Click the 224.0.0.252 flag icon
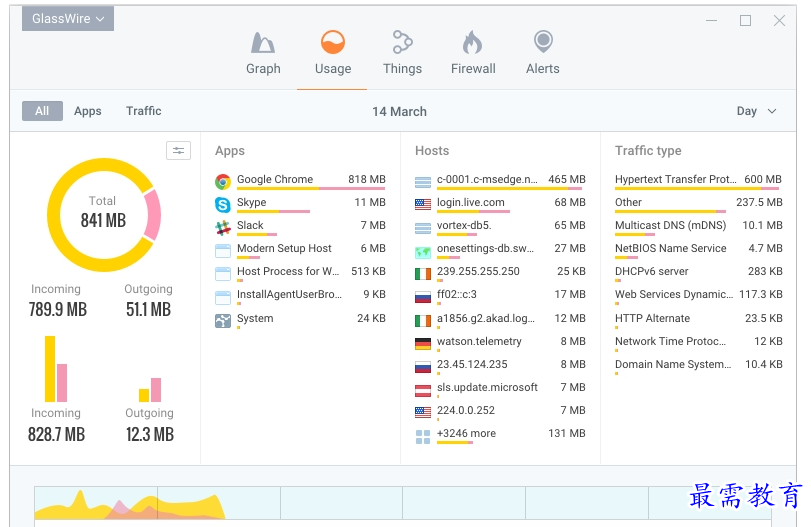Image resolution: width=811 pixels, height=527 pixels. pyautogui.click(x=423, y=412)
